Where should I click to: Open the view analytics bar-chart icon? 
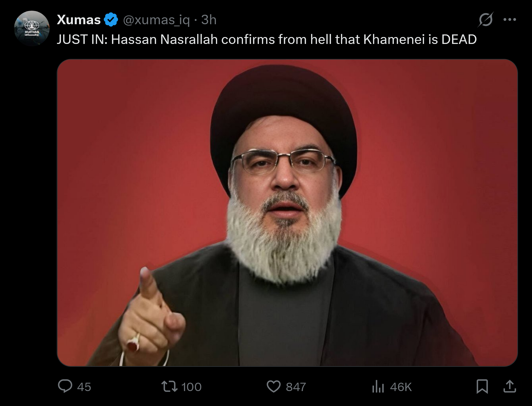click(x=378, y=386)
